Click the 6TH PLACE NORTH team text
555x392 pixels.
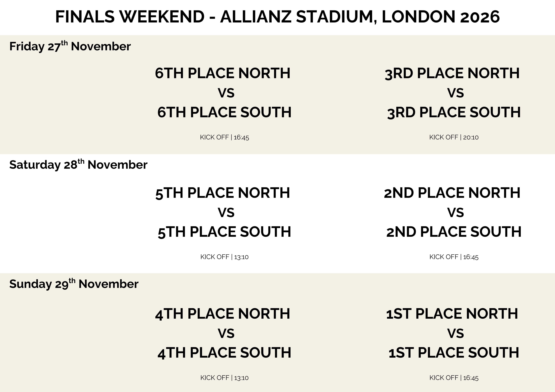223,73
